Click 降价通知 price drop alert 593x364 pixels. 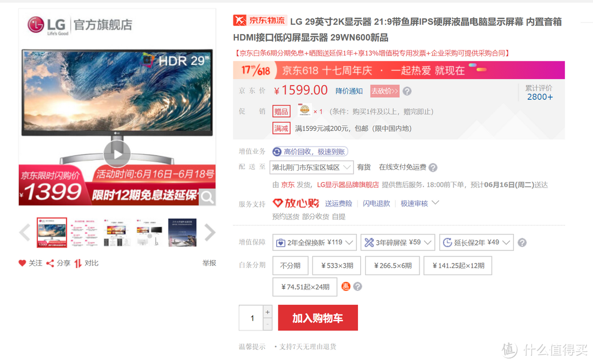coord(349,91)
